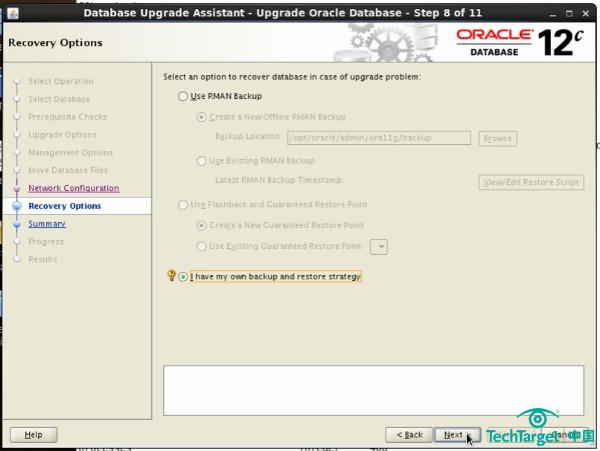This screenshot has height=451, width=600.
Task: Click the Browse button
Action: (497, 138)
